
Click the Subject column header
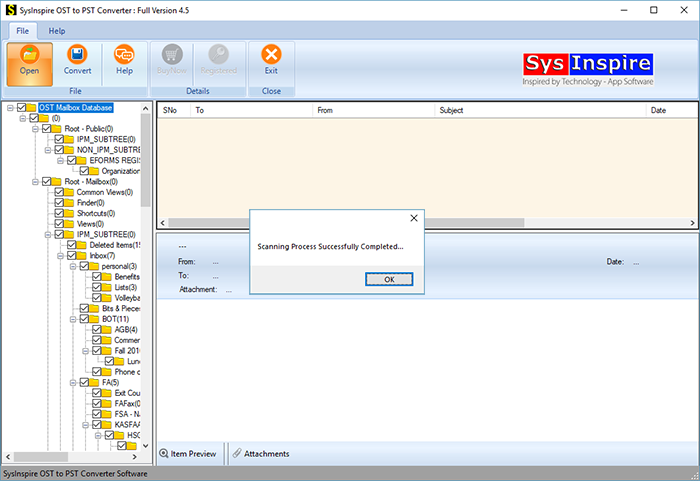pyautogui.click(x=540, y=110)
